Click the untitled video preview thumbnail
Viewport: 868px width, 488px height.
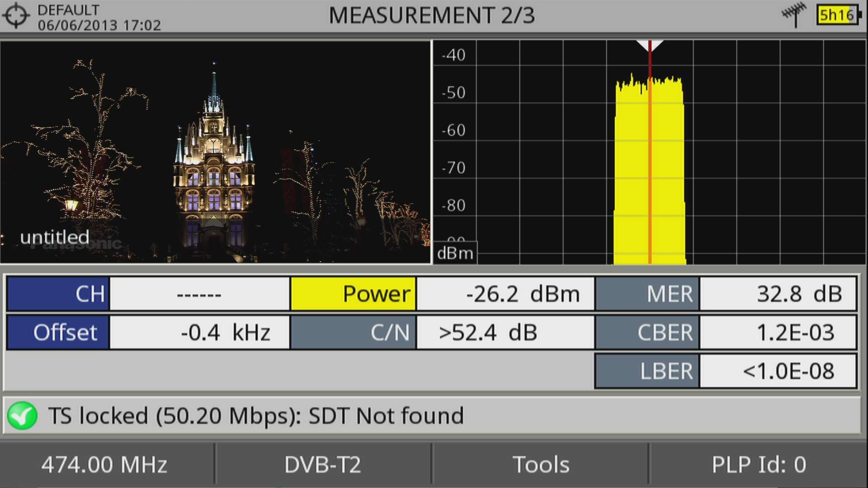215,152
